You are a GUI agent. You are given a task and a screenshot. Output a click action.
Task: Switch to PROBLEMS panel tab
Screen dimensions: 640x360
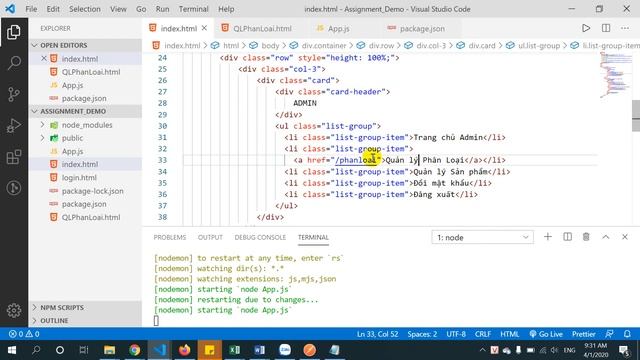[x=169, y=237]
